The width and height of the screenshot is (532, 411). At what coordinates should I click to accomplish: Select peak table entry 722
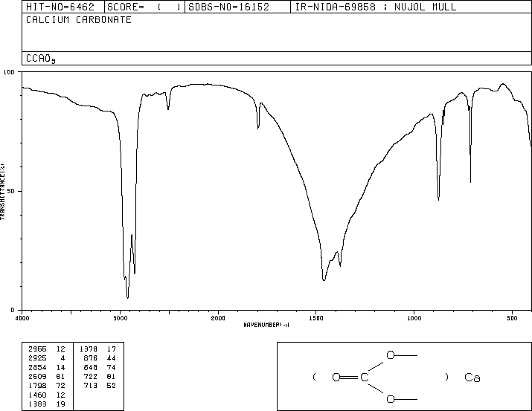pos(100,376)
